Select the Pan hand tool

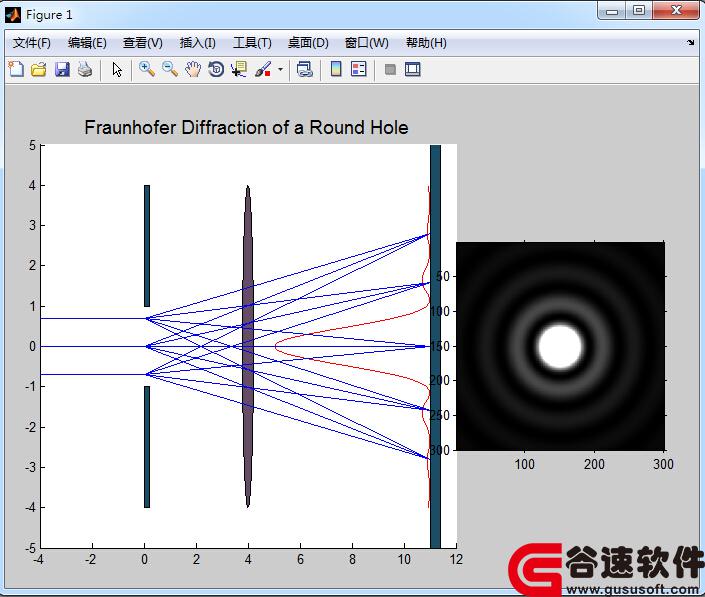click(x=193, y=69)
